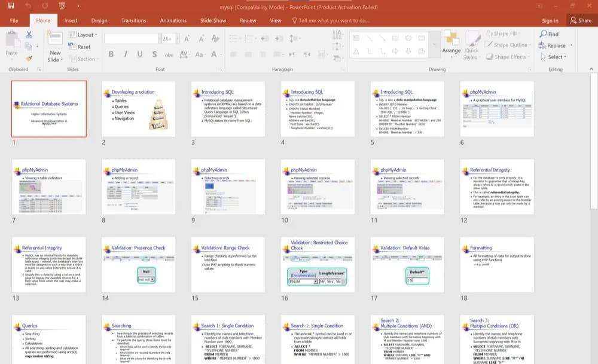Click the 'Tell me what you want to do' box

point(330,20)
